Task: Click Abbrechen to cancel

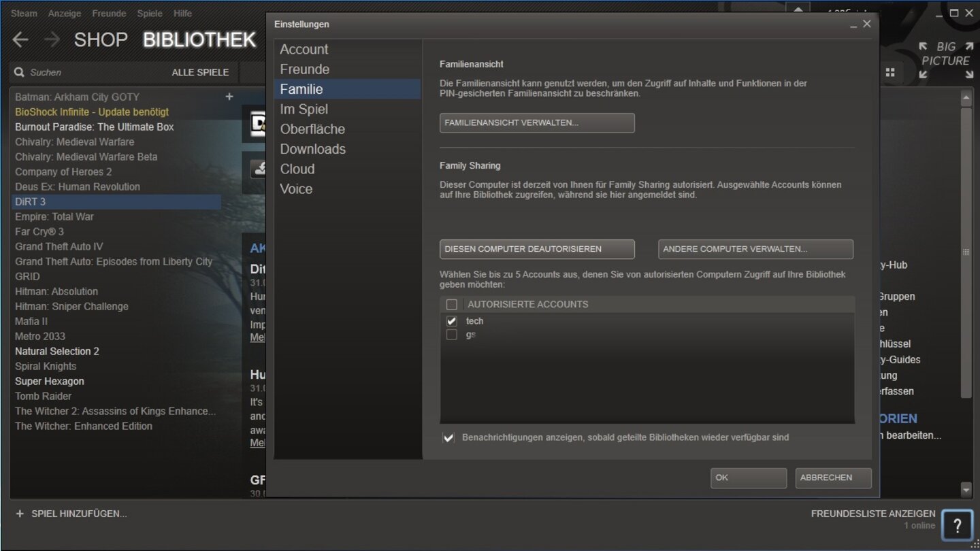Action: 833,478
